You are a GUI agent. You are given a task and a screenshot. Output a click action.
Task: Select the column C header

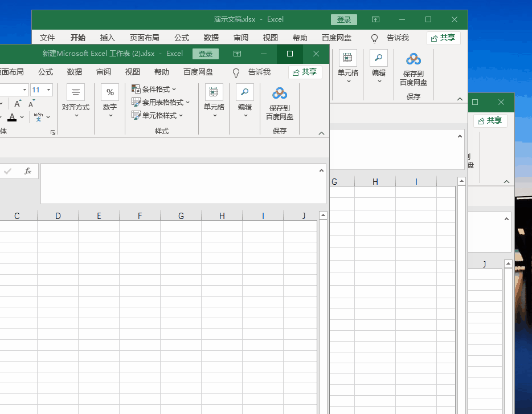coord(17,216)
